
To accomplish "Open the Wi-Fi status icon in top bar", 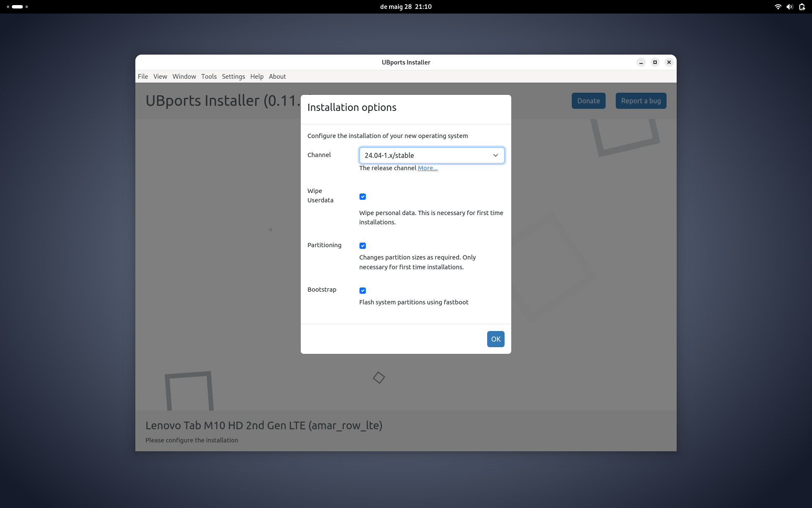I will (778, 7).
